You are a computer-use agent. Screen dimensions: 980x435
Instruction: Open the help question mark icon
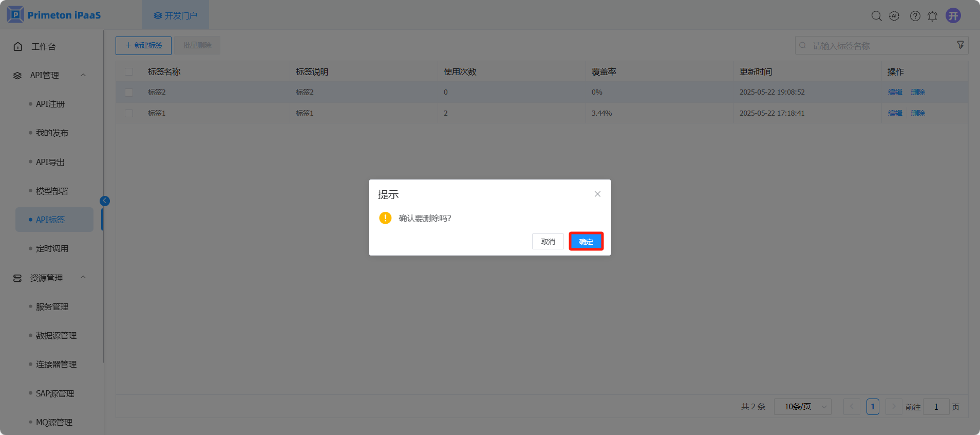pyautogui.click(x=915, y=16)
